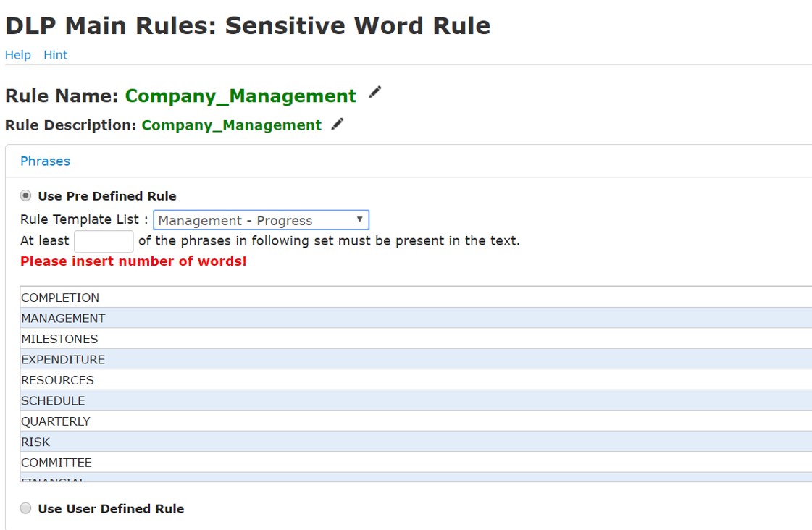
Task: Click the pencil icon beside Rule Description
Action: click(337, 125)
